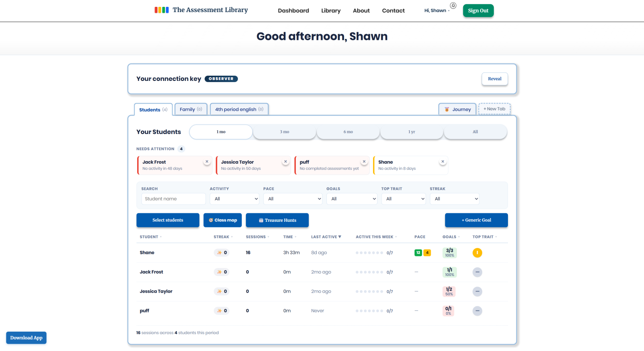The image size is (644, 351).
Task: Open puff's 0/1 goals badge
Action: pos(448,311)
